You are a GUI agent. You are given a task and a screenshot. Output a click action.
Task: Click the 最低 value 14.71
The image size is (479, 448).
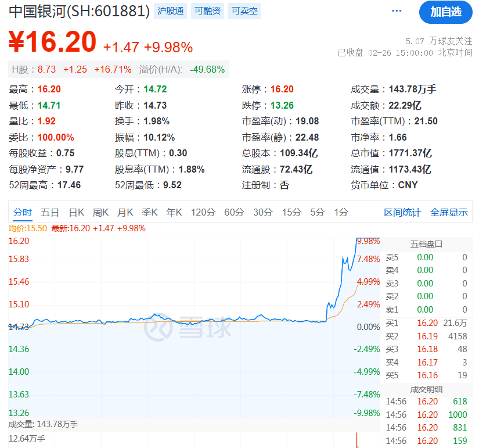click(x=49, y=106)
